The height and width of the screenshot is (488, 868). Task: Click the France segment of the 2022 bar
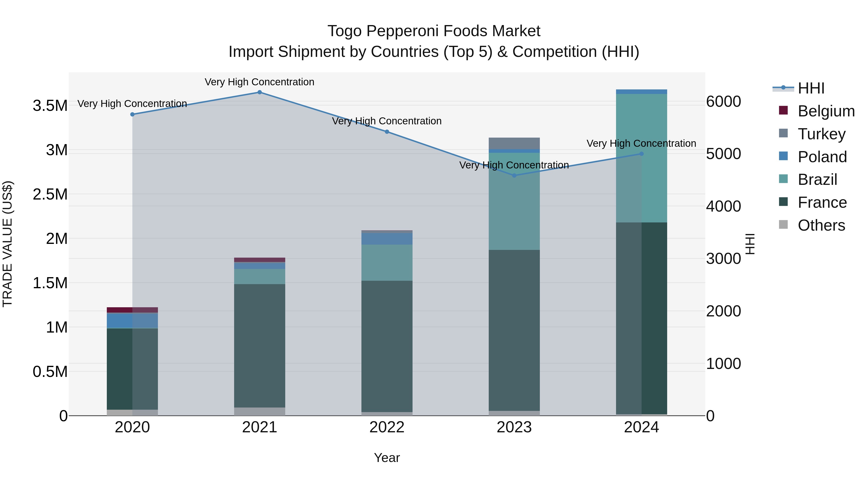387,347
